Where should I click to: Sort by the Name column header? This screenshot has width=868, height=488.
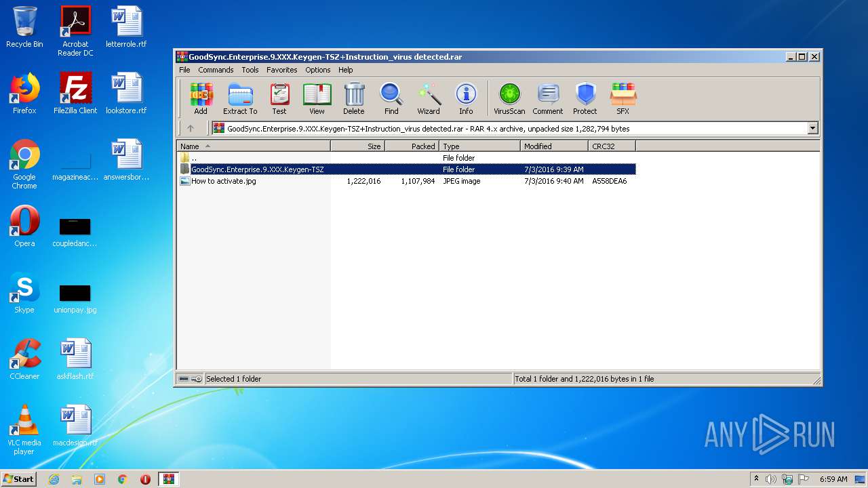click(x=254, y=146)
